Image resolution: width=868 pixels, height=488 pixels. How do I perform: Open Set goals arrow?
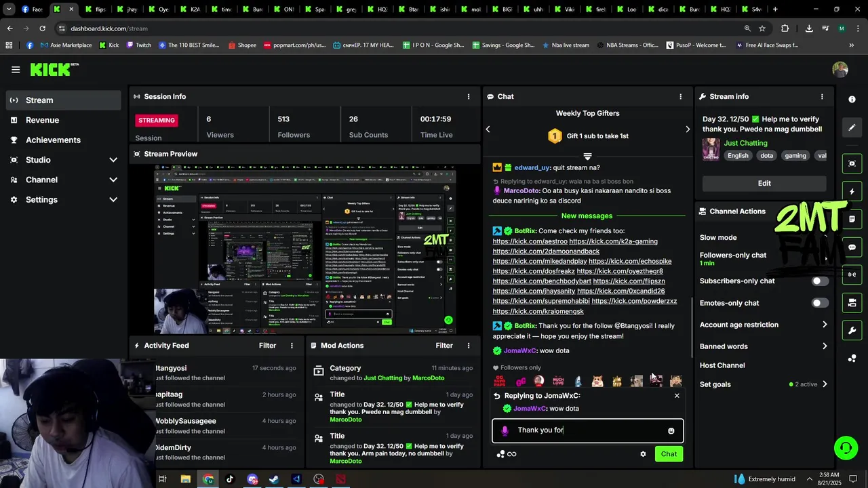pos(825,384)
